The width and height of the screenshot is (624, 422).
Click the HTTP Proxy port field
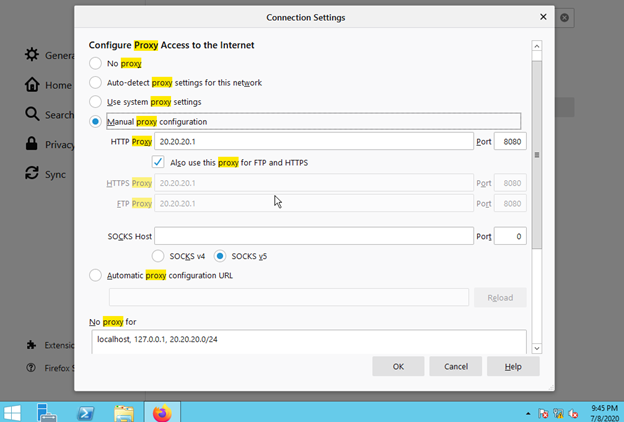(510, 141)
